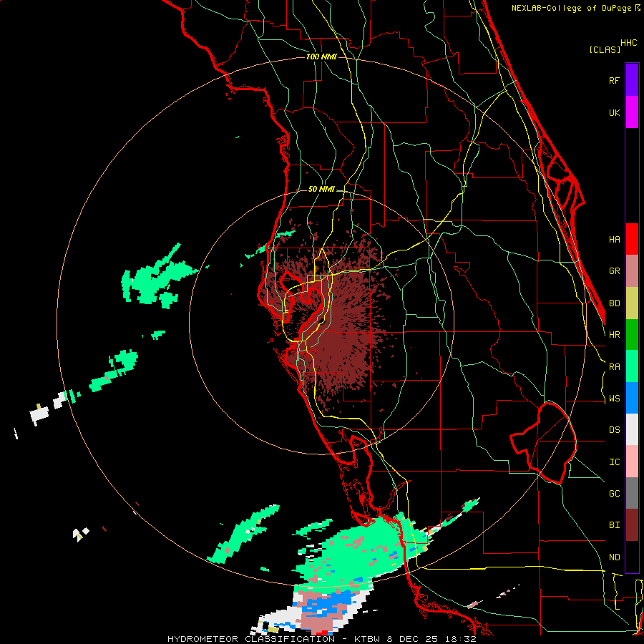
Task: Click the WS blue legend swatch
Action: tap(632, 398)
